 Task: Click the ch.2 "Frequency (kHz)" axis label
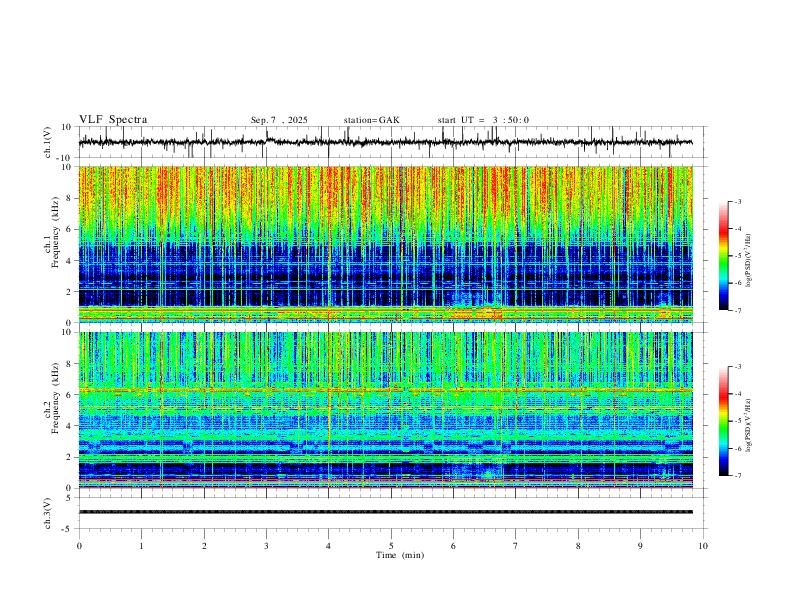coord(55,398)
